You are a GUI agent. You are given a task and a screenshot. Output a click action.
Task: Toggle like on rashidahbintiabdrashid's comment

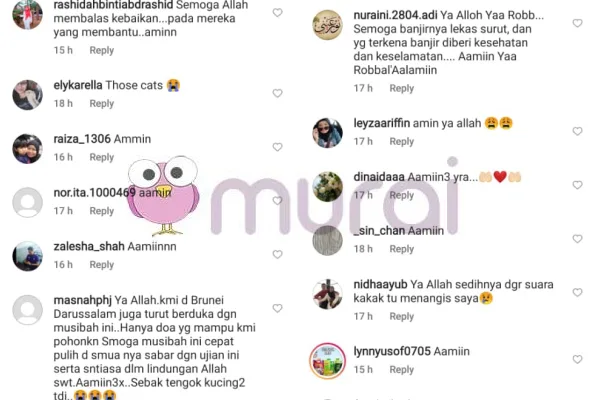point(277,13)
